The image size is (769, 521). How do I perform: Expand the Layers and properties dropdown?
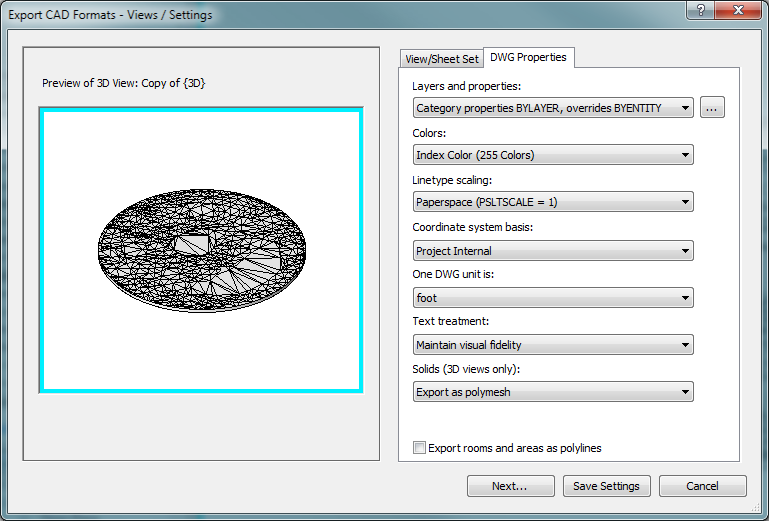[x=553, y=108]
